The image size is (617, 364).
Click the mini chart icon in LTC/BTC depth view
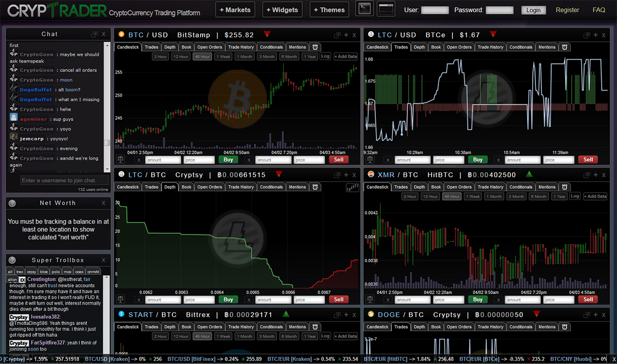tap(352, 187)
